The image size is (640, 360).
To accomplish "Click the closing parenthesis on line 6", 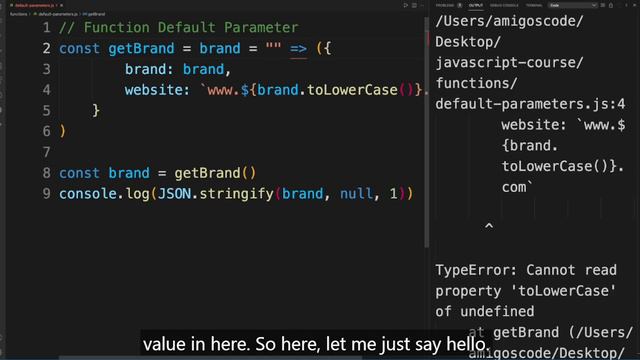I will click(62, 131).
